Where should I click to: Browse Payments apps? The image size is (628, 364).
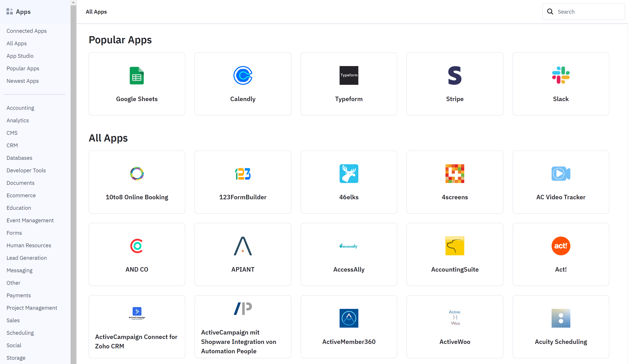coord(19,295)
